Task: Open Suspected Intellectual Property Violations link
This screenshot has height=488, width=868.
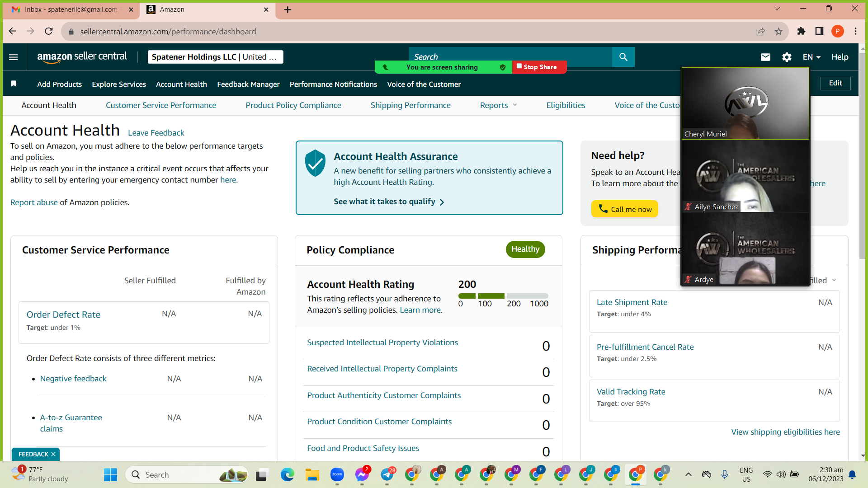Action: click(x=382, y=343)
